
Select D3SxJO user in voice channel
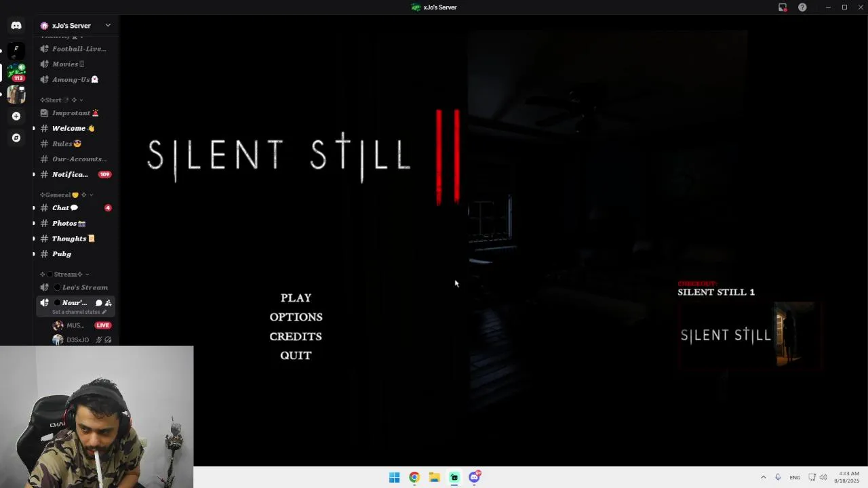pyautogui.click(x=81, y=340)
